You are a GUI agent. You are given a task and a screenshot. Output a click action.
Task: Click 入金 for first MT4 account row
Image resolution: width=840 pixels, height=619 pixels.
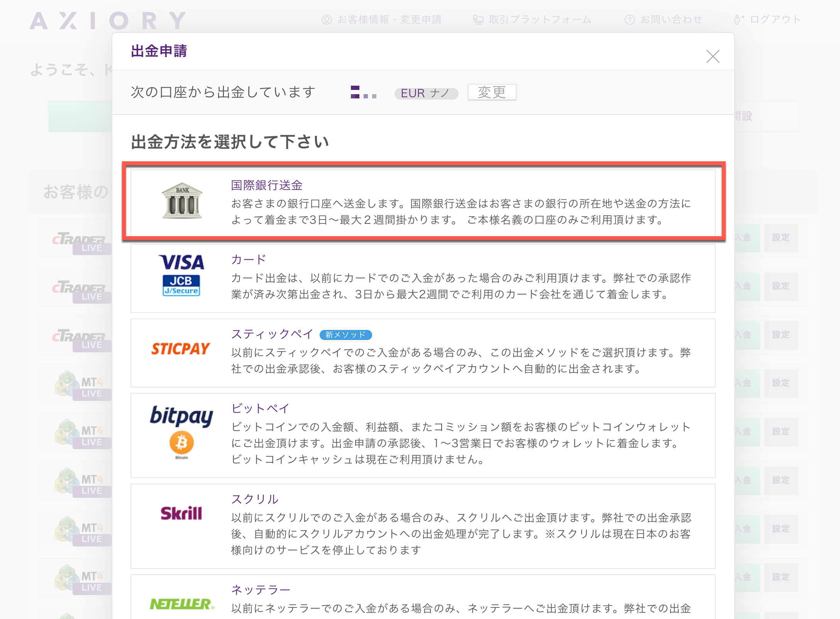point(747,383)
